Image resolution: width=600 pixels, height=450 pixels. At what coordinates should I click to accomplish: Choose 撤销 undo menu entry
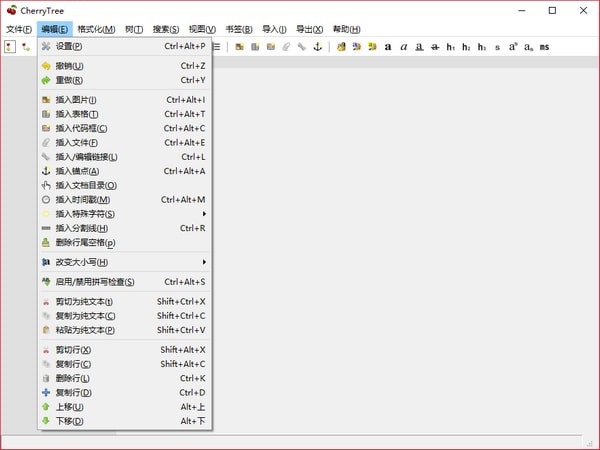69,66
